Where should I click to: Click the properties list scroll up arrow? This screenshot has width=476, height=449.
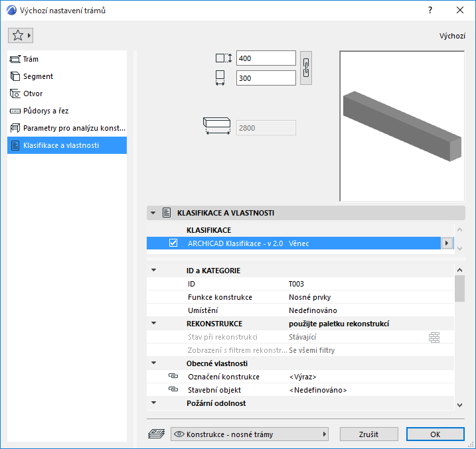(459, 270)
